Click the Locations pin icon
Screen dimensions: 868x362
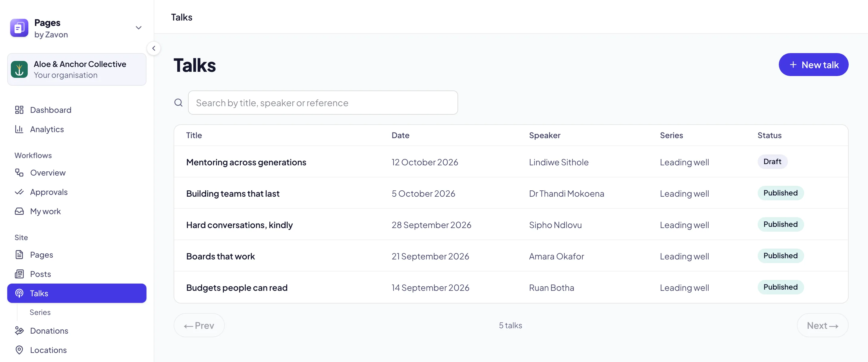coord(19,350)
